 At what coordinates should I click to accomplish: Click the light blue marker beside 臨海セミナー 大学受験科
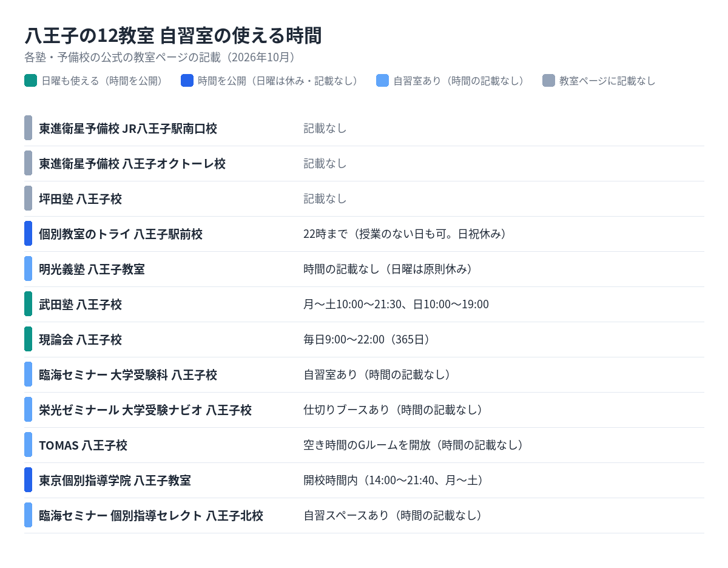[28, 374]
